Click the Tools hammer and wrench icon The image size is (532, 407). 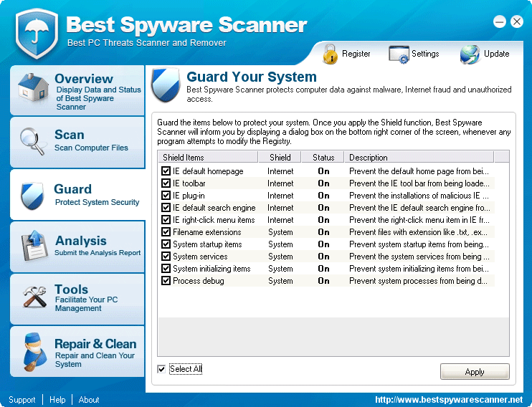click(x=34, y=297)
